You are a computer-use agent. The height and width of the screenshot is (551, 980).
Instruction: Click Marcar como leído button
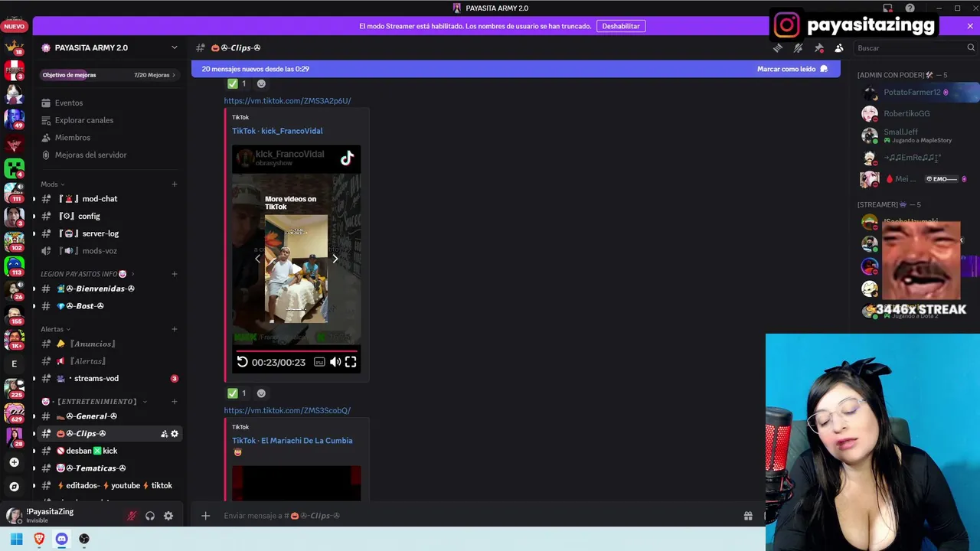coord(792,69)
